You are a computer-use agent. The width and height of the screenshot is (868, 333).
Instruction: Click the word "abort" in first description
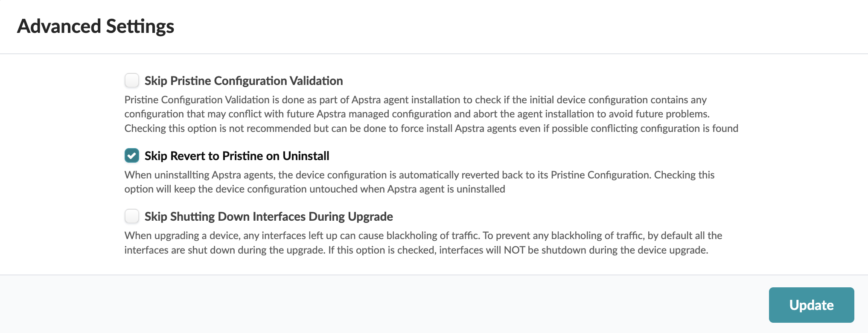(x=485, y=114)
